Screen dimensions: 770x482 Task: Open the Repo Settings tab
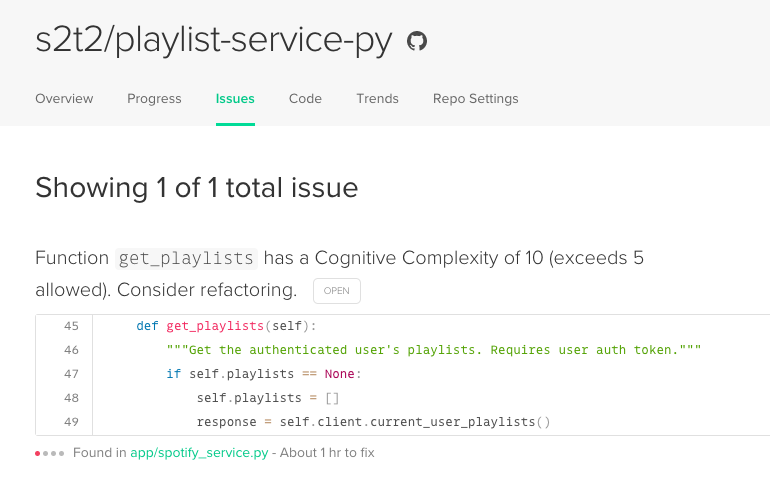pos(475,99)
